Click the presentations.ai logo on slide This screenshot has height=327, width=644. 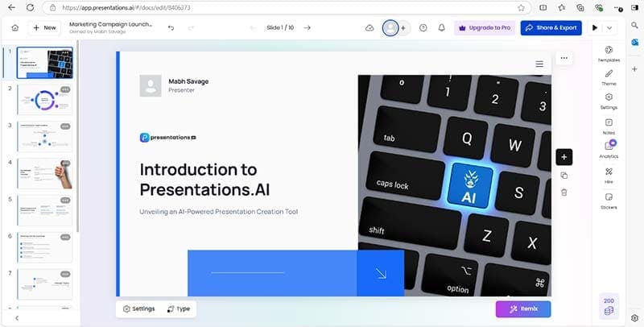[167, 138]
